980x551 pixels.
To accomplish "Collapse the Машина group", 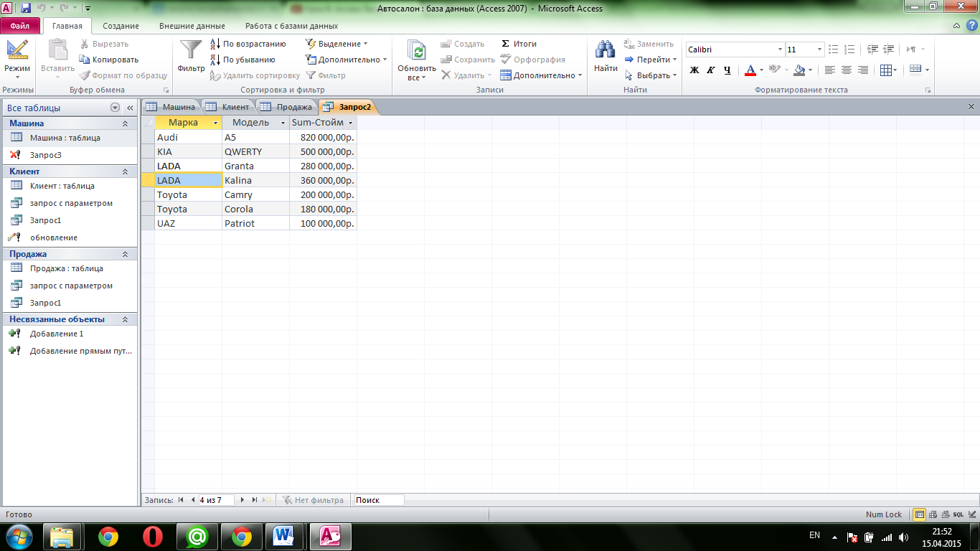I will 125,123.
